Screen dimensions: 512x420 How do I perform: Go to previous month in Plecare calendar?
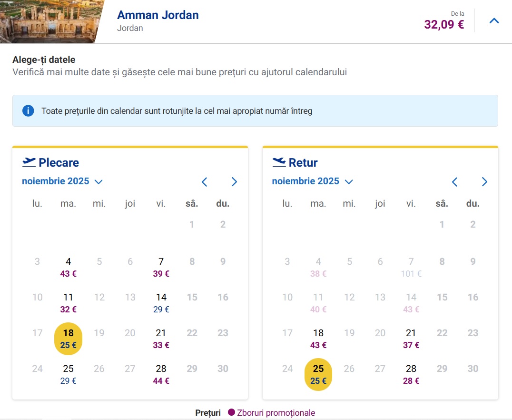(205, 181)
